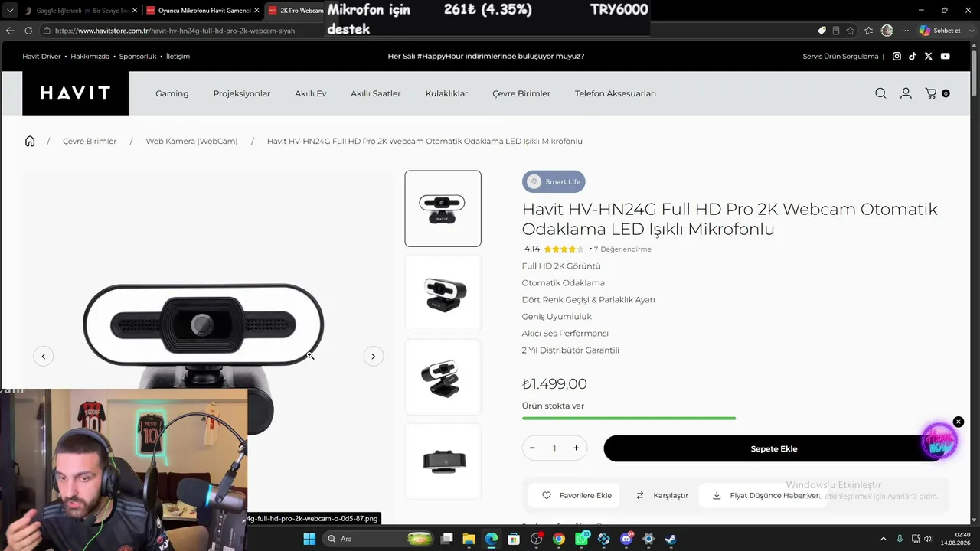
Task: Open the Windows Start menu
Action: [309, 539]
